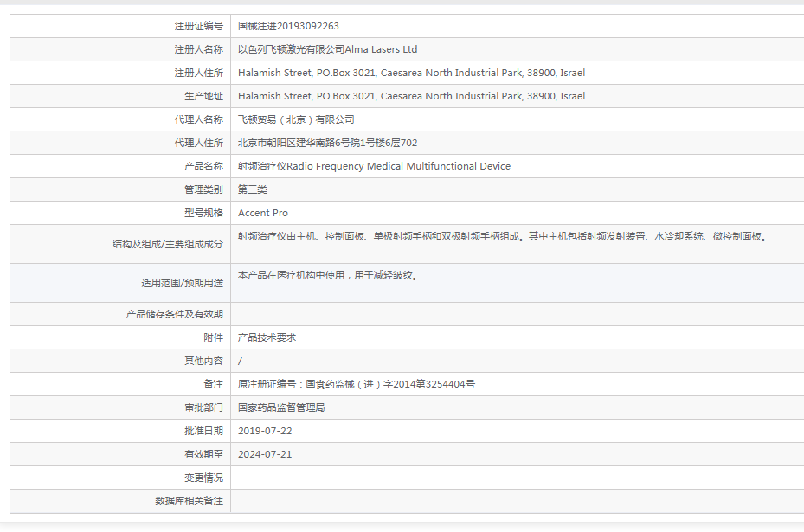Image resolution: width=804 pixels, height=532 pixels.
Task: Click the Beijing agent address text
Action: click(322, 142)
